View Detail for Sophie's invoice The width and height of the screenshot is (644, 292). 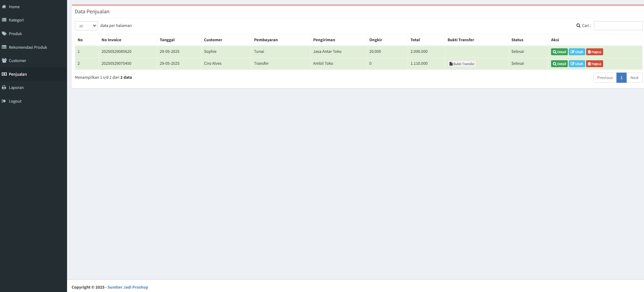coord(559,52)
